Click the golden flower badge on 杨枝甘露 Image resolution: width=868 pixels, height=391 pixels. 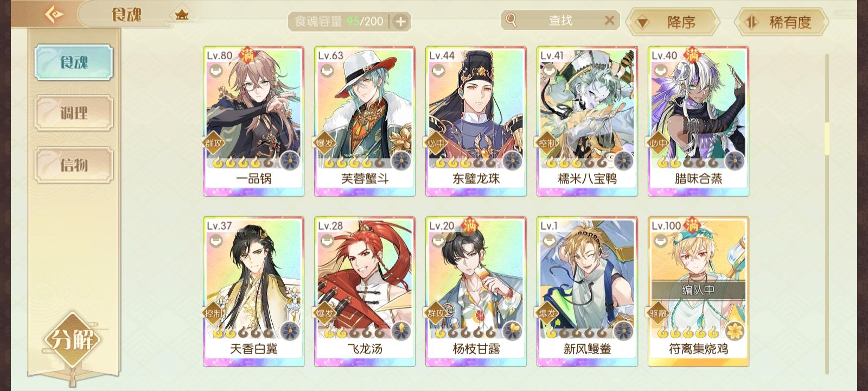point(512,331)
